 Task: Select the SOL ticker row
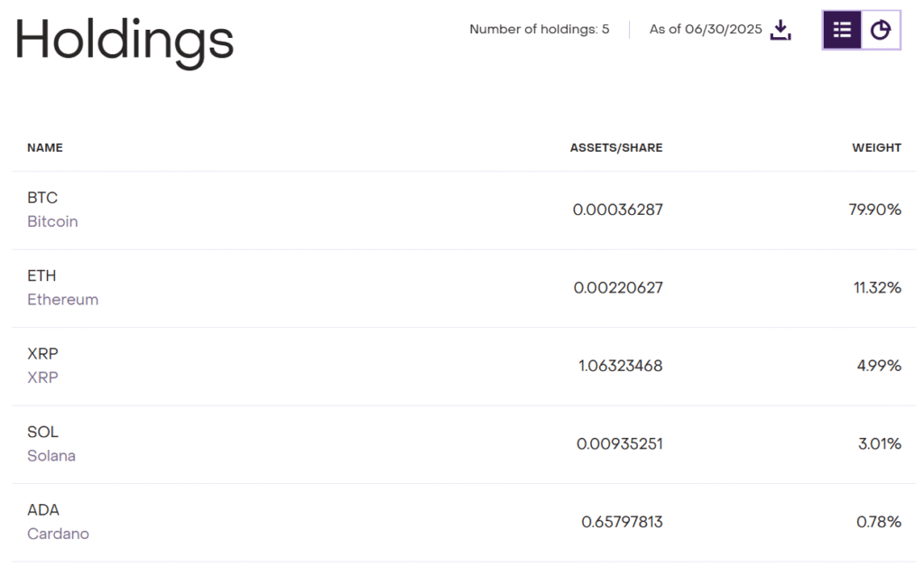pos(42,432)
